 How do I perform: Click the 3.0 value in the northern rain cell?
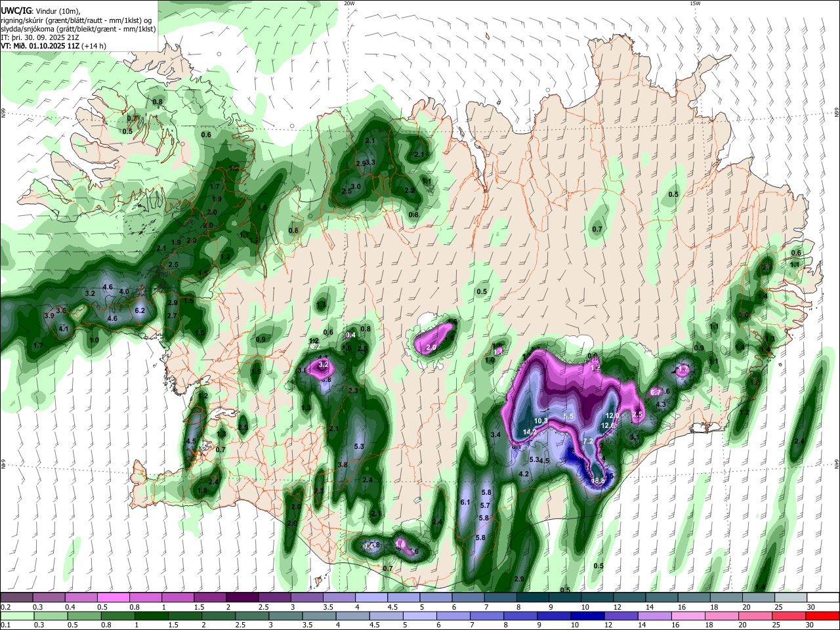(x=356, y=186)
